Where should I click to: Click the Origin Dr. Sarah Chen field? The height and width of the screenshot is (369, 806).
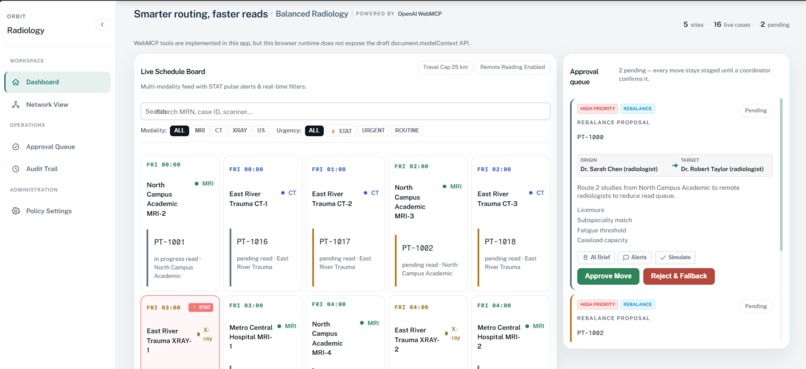(x=619, y=165)
